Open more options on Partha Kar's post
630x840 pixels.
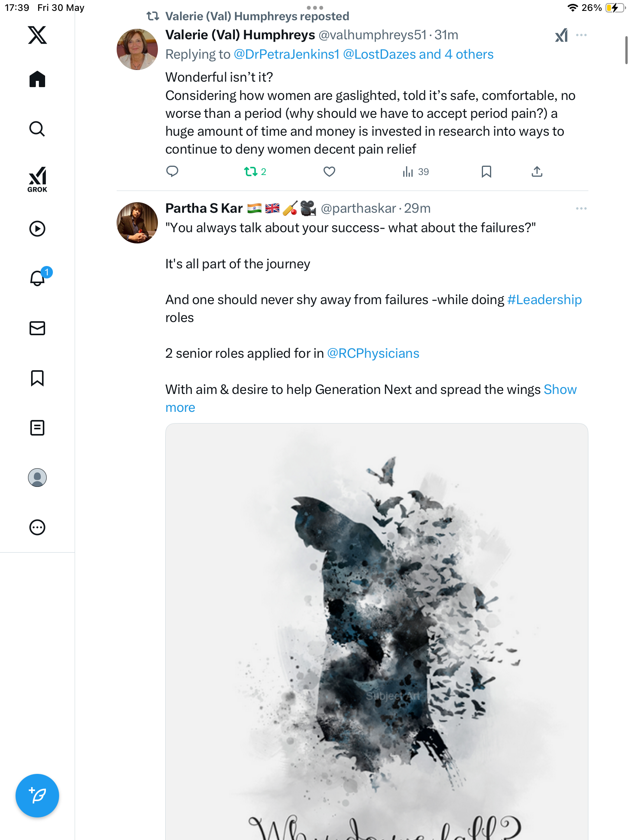click(581, 208)
